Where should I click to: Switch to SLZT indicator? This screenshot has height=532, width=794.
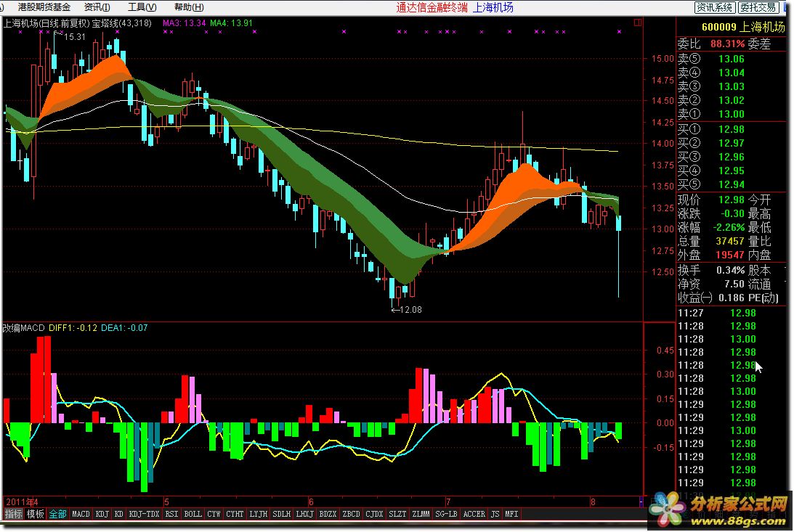[x=397, y=514]
